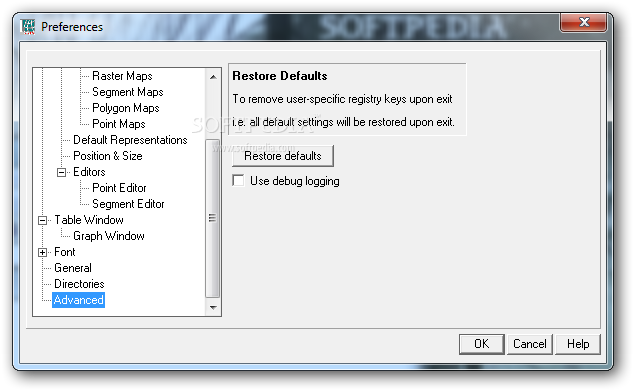Select the Font tree item
Image resolution: width=634 pixels, height=391 pixels.
(65, 252)
